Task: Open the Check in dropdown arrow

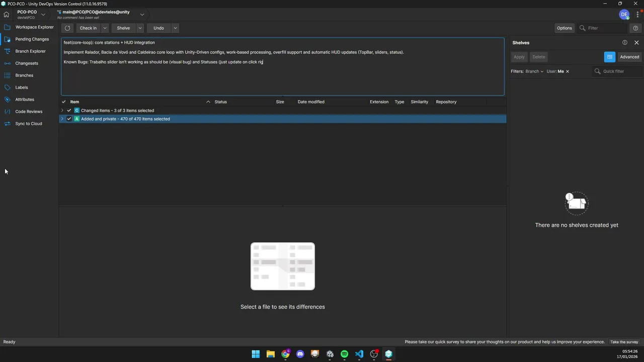Action: pyautogui.click(x=105, y=28)
